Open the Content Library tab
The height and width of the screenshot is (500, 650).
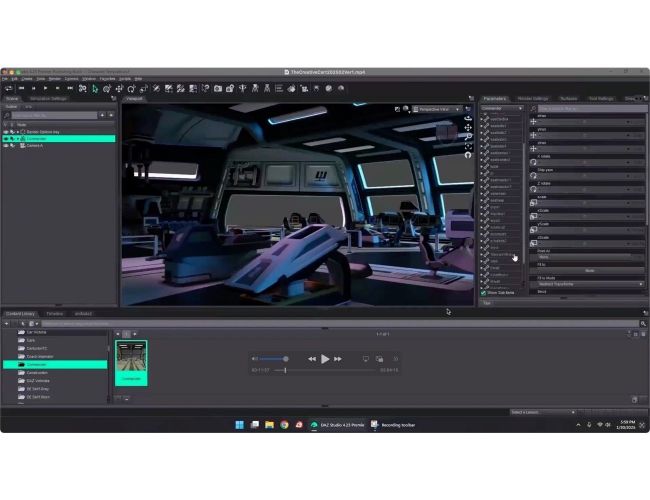click(x=20, y=313)
